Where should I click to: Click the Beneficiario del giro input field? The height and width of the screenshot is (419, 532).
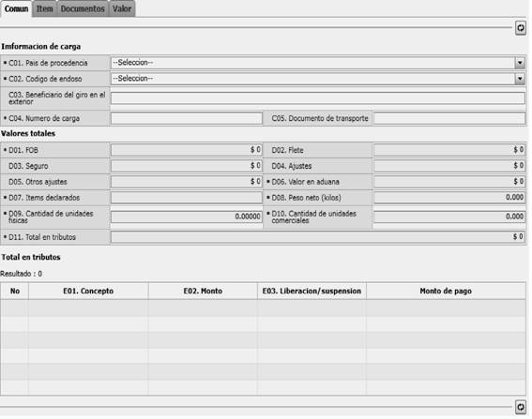[318, 98]
